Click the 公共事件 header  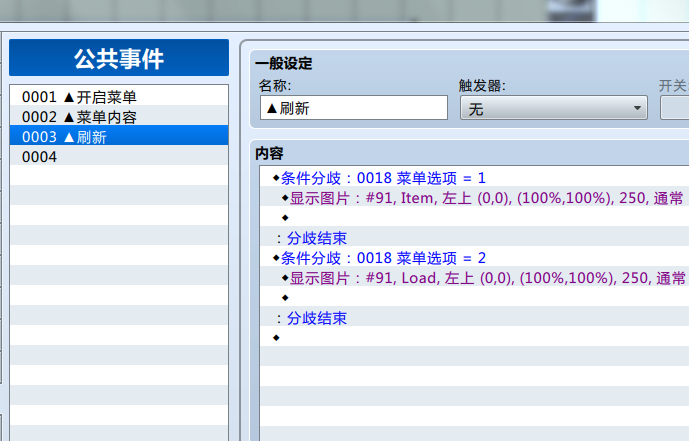[x=119, y=58]
